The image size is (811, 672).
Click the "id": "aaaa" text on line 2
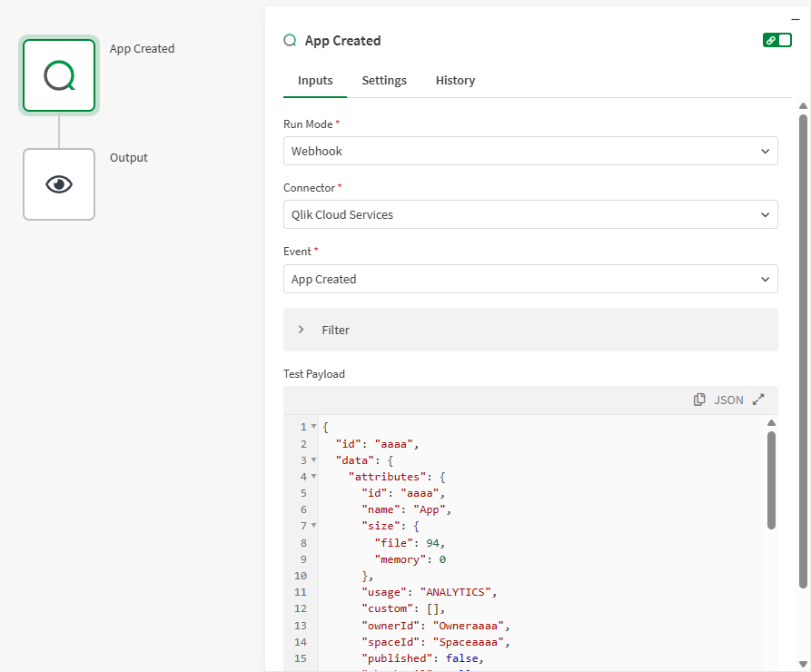pos(377,444)
